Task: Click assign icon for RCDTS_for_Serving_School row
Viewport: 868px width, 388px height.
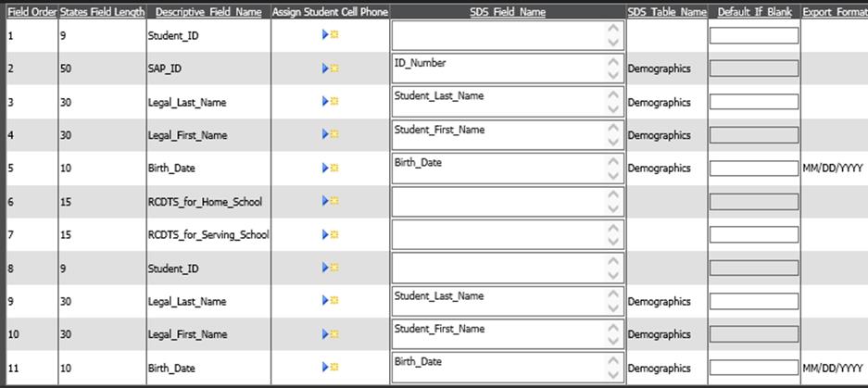Action: [x=331, y=234]
